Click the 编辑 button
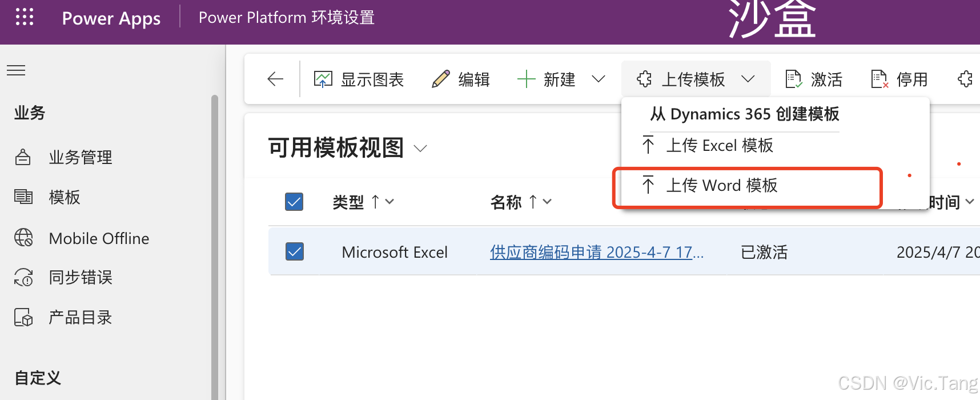 (x=461, y=79)
